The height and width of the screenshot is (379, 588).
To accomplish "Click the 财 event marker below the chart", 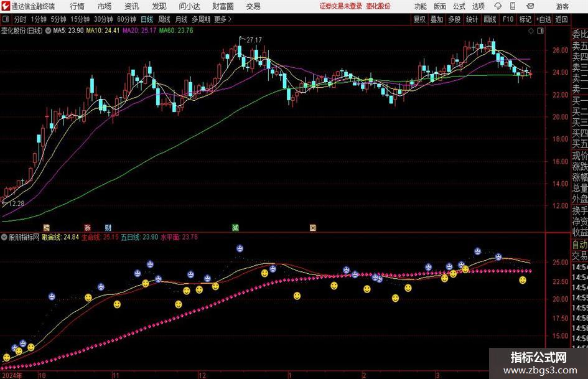I will click(x=108, y=227).
